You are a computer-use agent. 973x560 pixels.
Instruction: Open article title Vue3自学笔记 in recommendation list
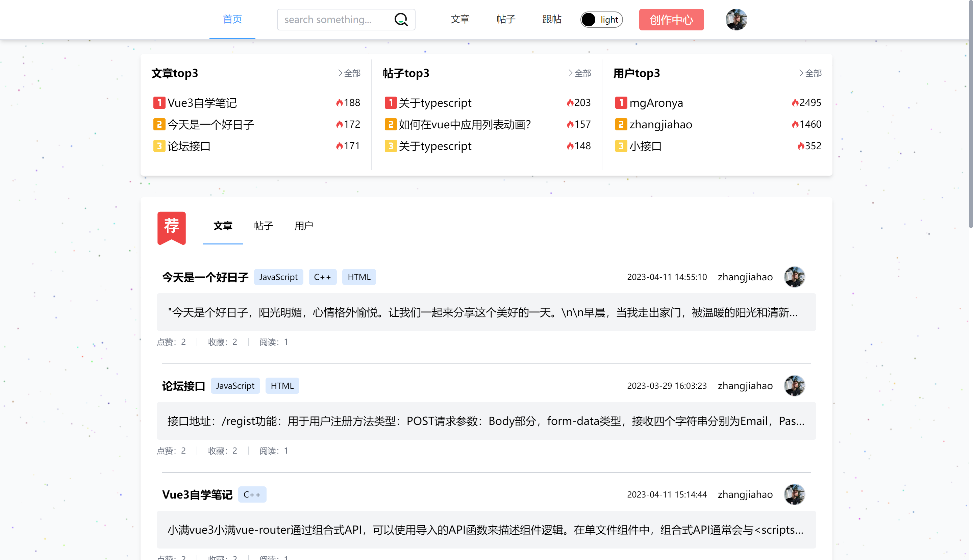pyautogui.click(x=197, y=494)
